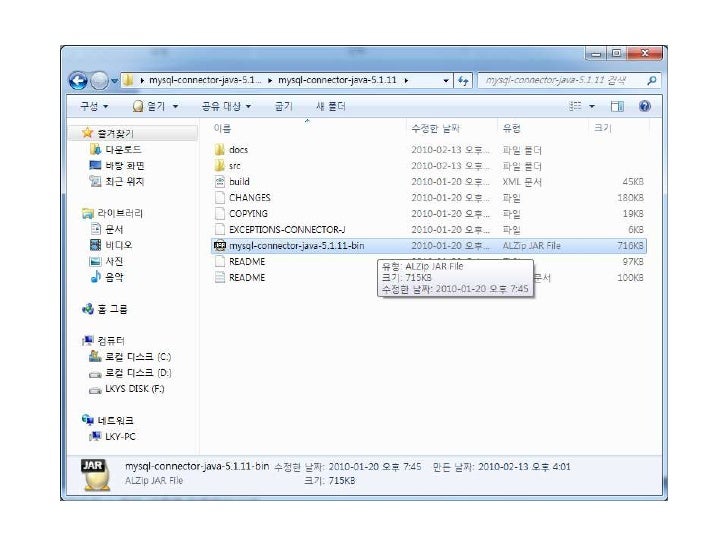Expand the 열기 dropdown arrow
728x546 pixels.
pos(176,107)
